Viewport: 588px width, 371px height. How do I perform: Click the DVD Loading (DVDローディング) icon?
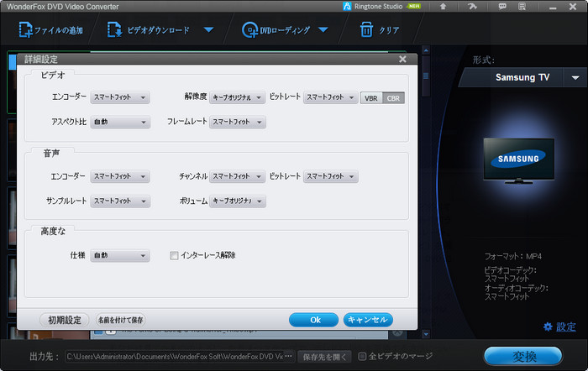coord(249,30)
